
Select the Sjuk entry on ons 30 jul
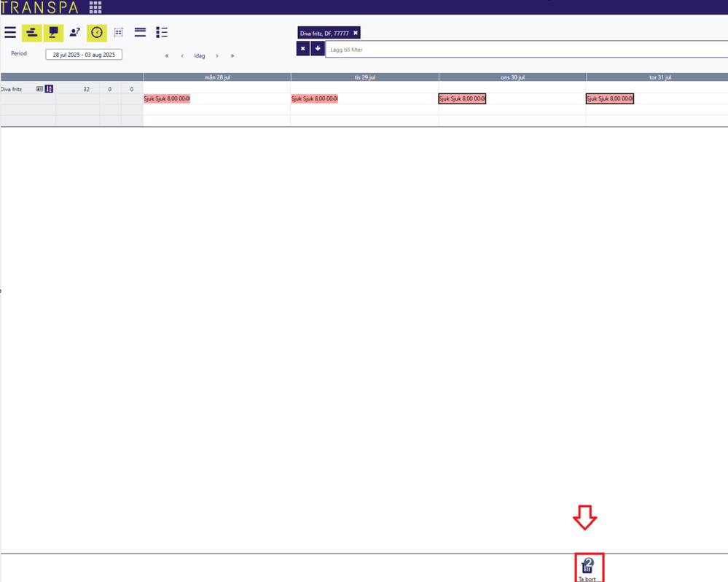[x=462, y=98]
